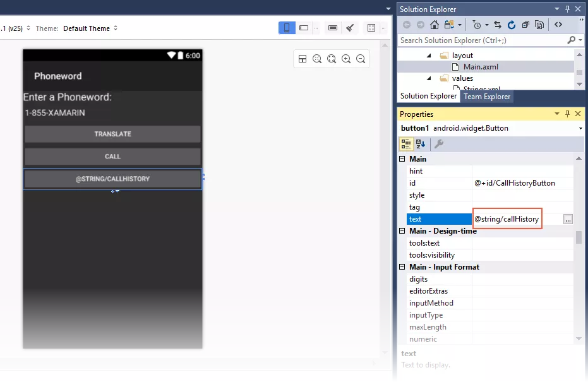This screenshot has width=588, height=382.
Task: Select the values folder
Action: coord(462,78)
